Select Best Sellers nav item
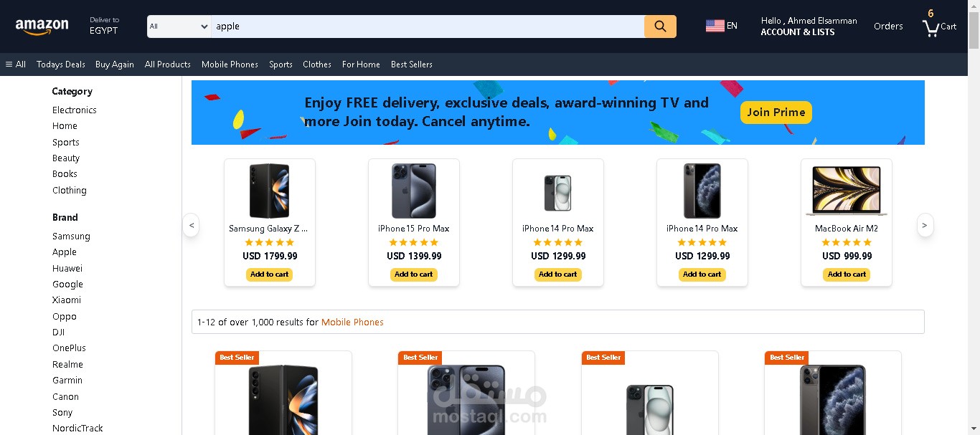The width and height of the screenshot is (980, 435). coord(412,64)
